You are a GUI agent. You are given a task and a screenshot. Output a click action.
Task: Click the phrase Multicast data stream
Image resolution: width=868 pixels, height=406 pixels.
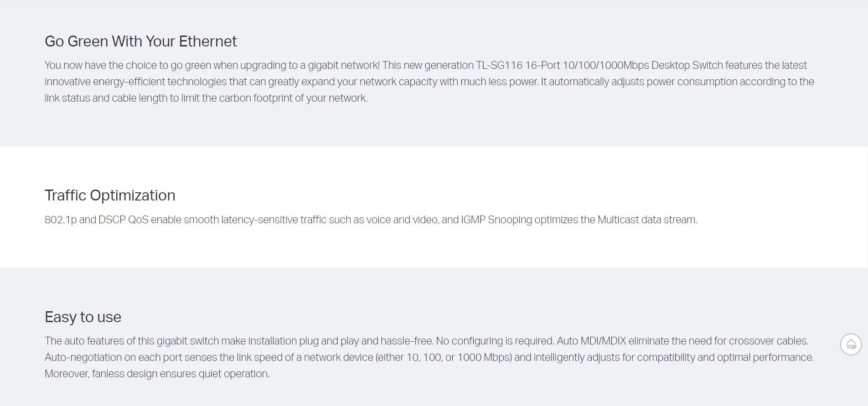click(647, 220)
